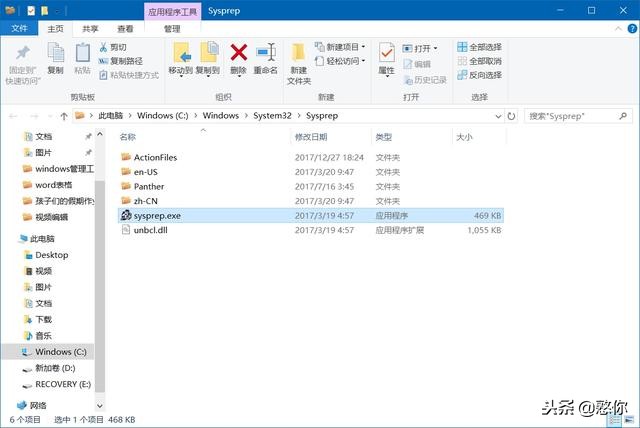Click Select none (全部取消)
640x428 pixels.
[480, 61]
